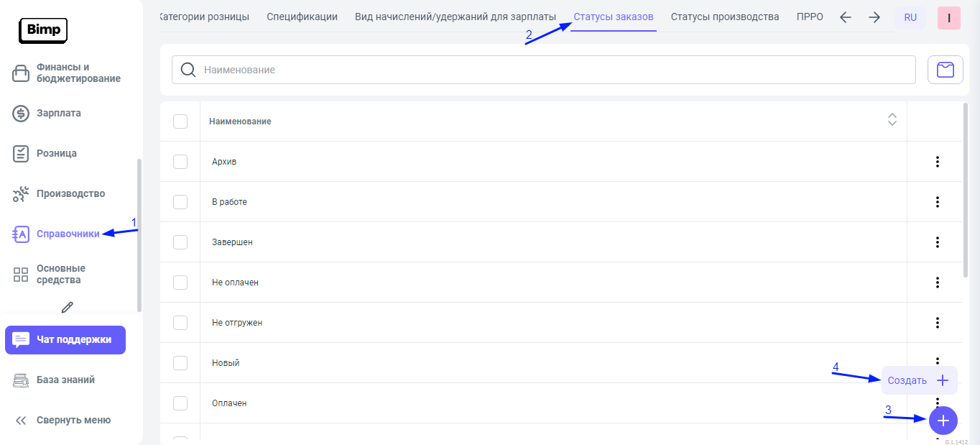Open the Зарплата section

[58, 113]
